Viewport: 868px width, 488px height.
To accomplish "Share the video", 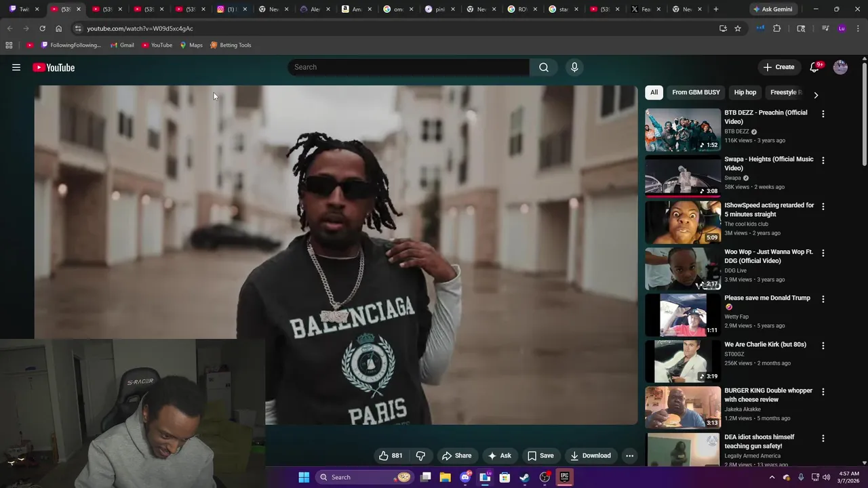I will point(456,455).
